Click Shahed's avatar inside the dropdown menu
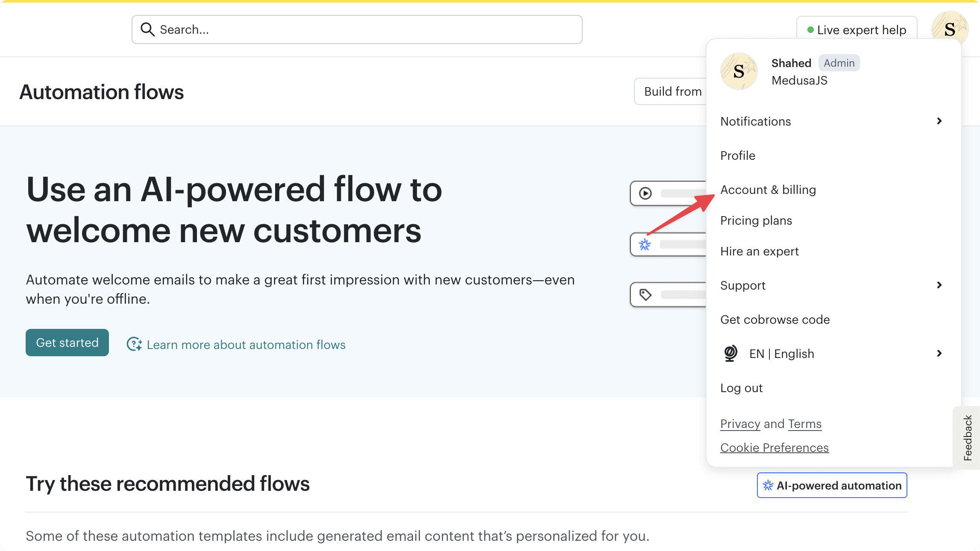The image size is (980, 551). coord(739,71)
